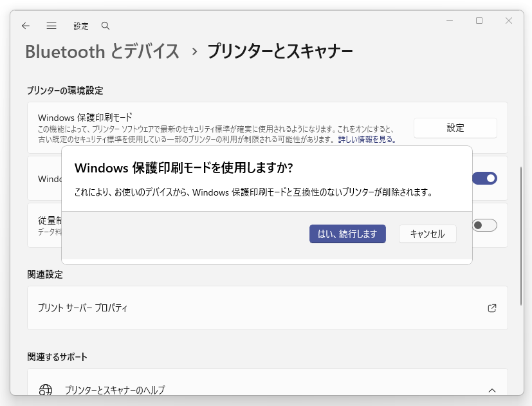
Task: Turn off the enabled Windows toggle switch
Action: pos(484,178)
